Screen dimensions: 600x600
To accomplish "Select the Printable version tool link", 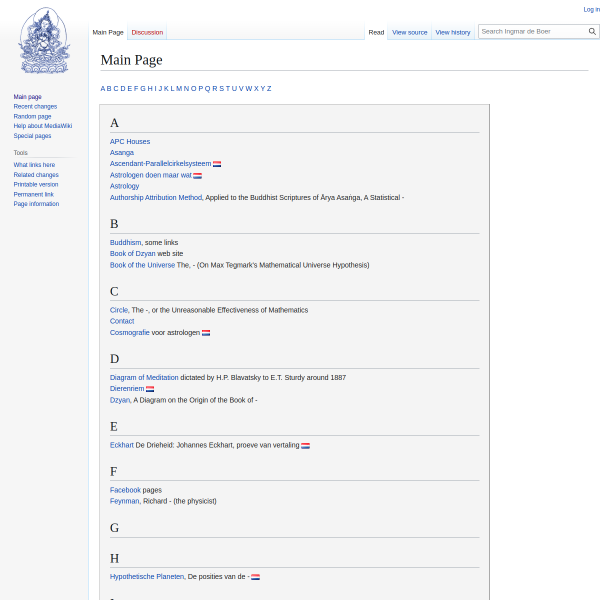I will 36,184.
